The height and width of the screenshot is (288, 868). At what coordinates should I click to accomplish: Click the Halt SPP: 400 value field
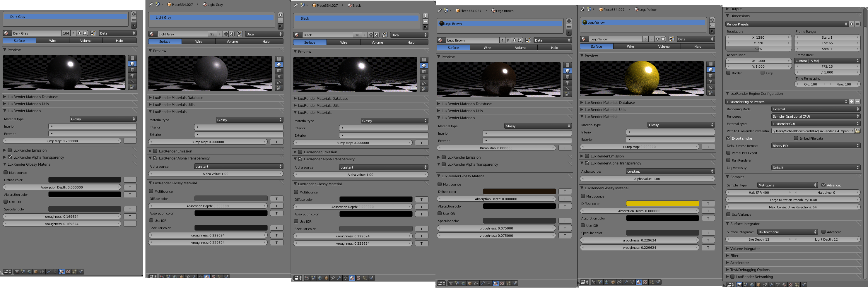[x=759, y=192]
